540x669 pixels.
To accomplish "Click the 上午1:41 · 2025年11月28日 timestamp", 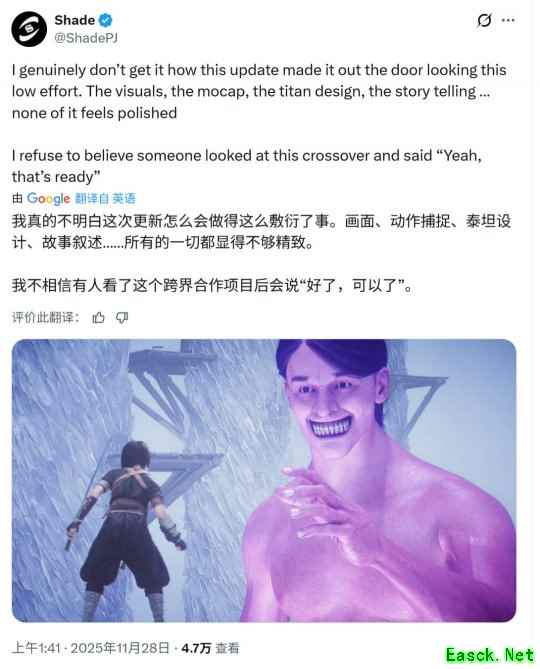I will (90, 648).
